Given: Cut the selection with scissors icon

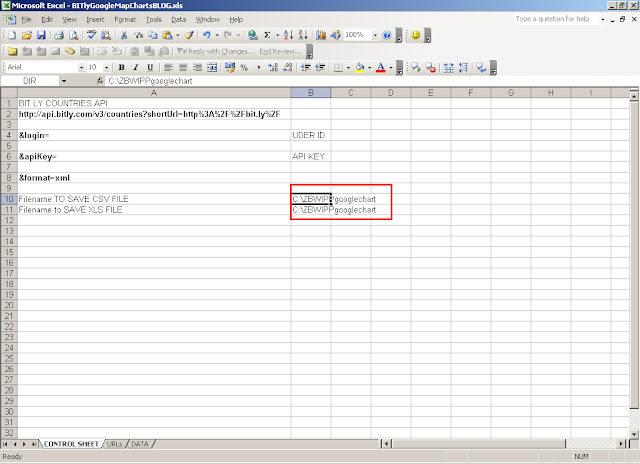Looking at the screenshot, I should click(124, 35).
